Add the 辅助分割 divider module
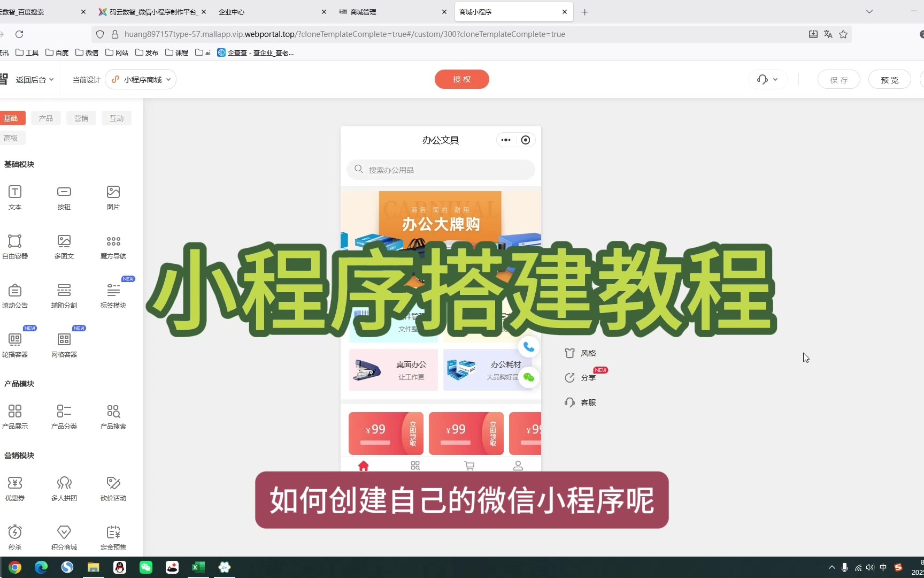 [64, 296]
